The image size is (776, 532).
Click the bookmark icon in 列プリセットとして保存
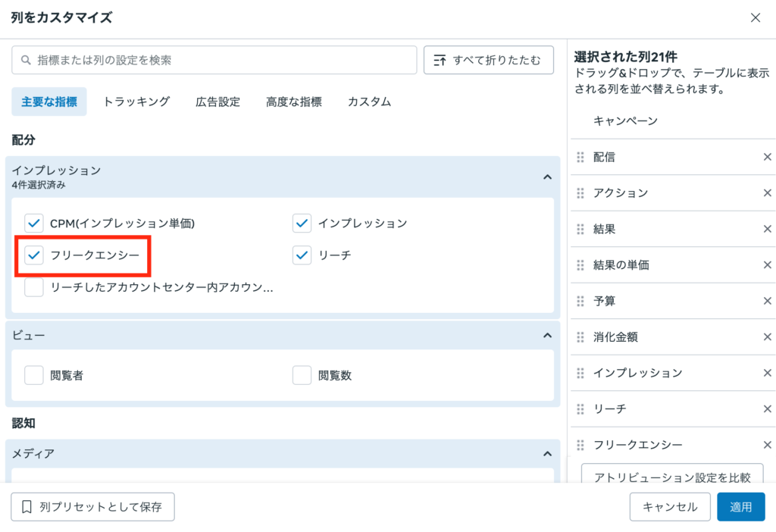[25, 506]
